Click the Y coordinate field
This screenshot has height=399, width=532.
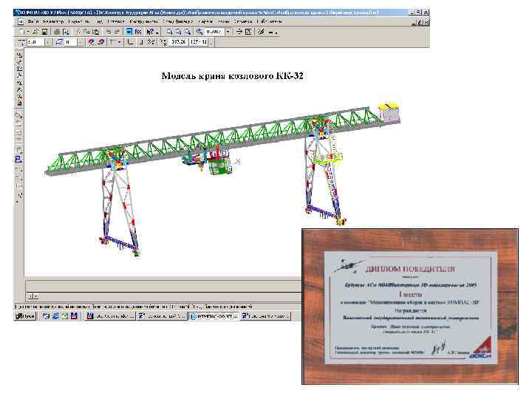coord(199,42)
